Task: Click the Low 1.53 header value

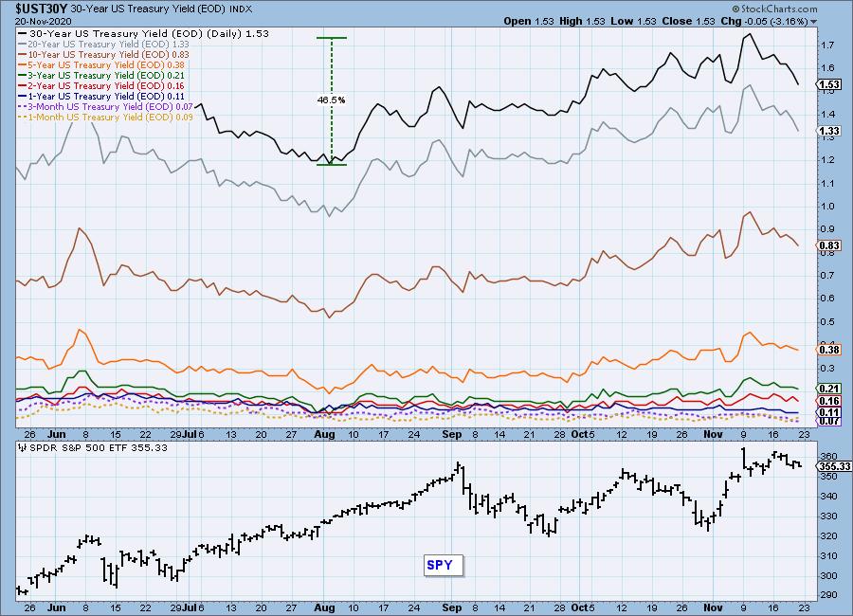Action: (633, 21)
